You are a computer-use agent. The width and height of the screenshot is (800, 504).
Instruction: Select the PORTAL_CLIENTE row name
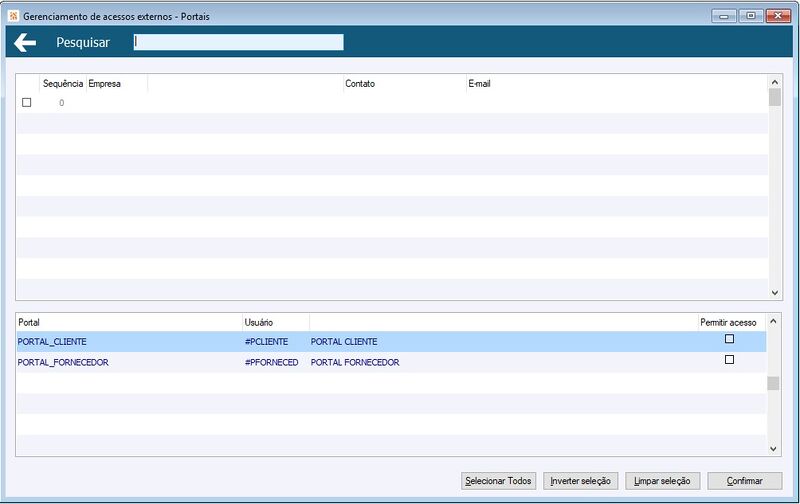click(52, 342)
